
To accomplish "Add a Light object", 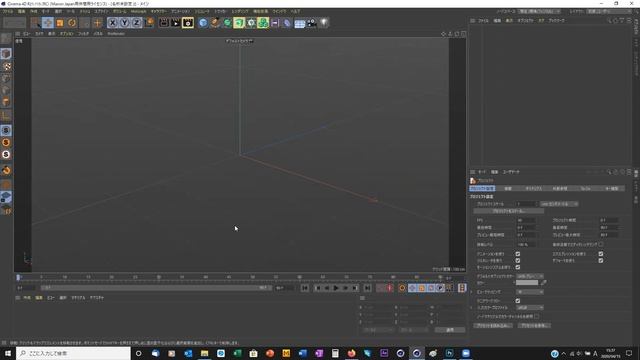I will click(324, 23).
